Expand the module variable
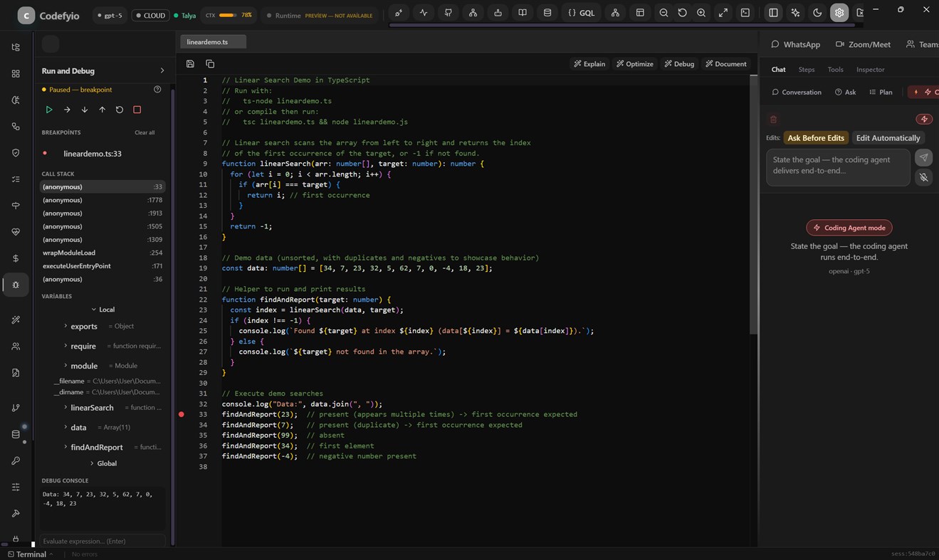The width and height of the screenshot is (939, 560). coord(65,366)
